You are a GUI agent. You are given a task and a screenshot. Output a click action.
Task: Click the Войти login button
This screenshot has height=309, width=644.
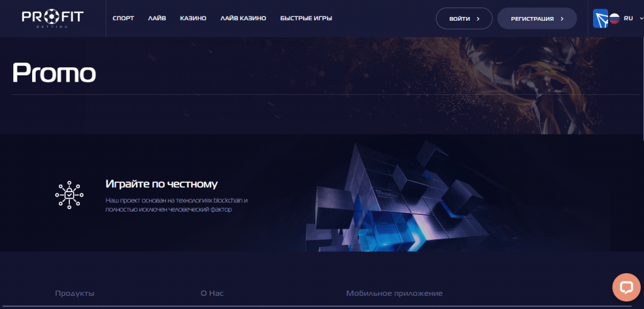[x=464, y=18]
